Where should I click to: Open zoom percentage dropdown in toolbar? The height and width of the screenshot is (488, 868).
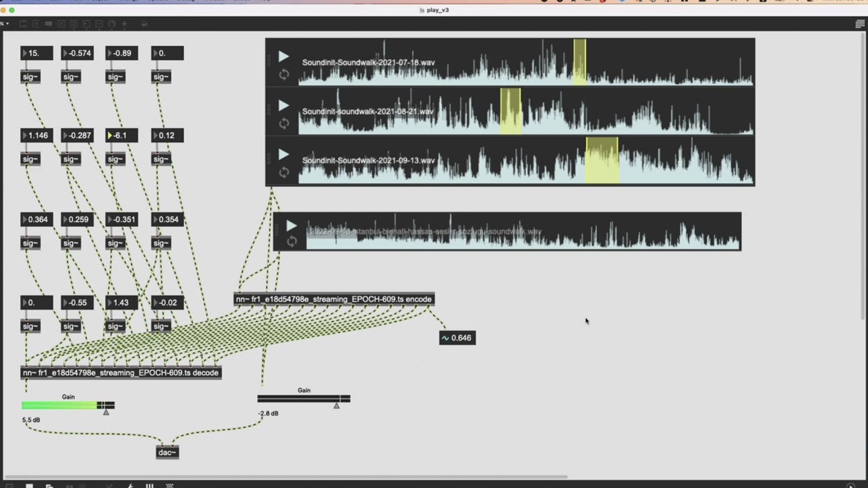click(x=5, y=23)
